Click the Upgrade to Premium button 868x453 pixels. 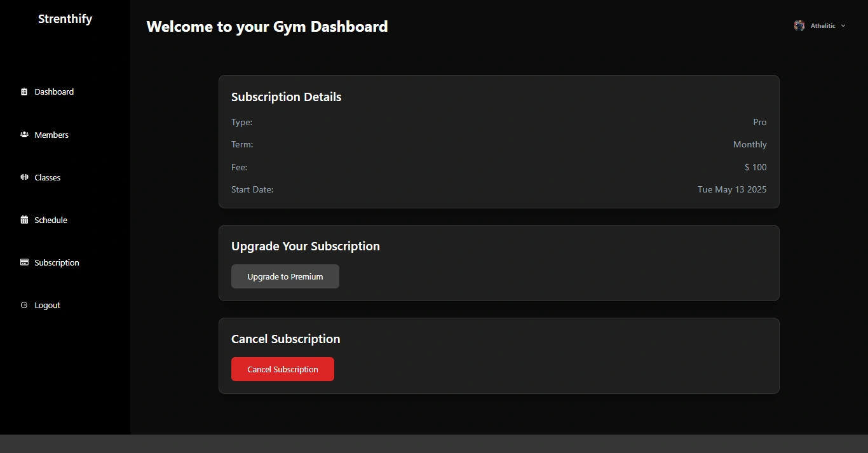[285, 276]
